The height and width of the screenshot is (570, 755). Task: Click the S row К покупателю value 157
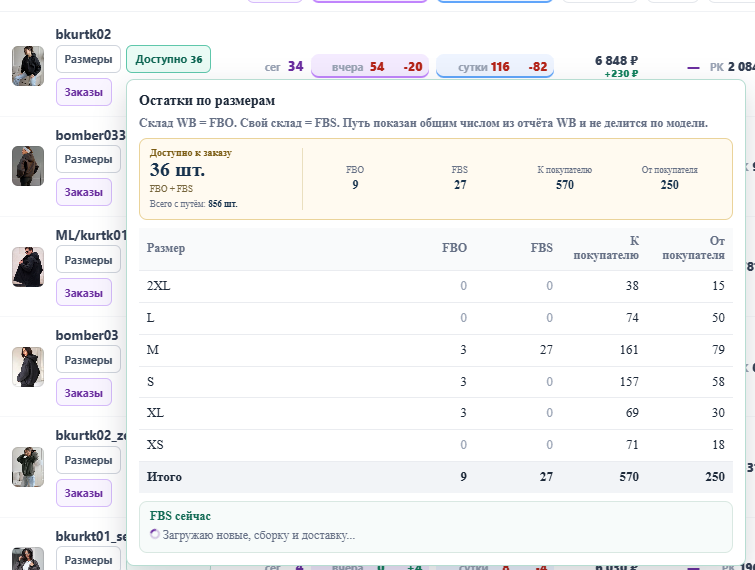tap(629, 382)
